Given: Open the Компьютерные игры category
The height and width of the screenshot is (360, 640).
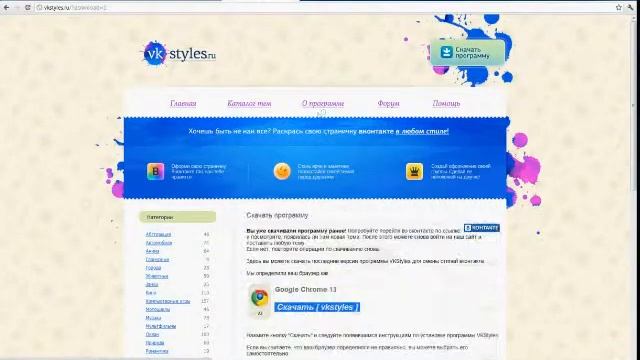Looking at the screenshot, I should click(168, 301).
